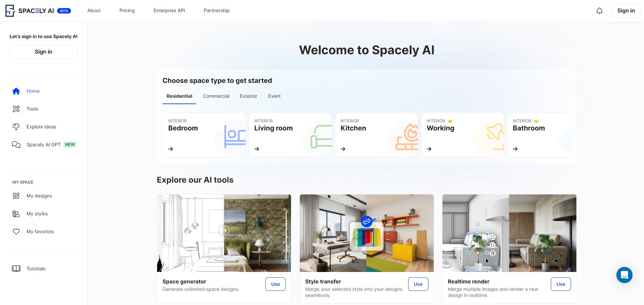
Task: Go to Home in the sidebar
Action: (x=33, y=91)
